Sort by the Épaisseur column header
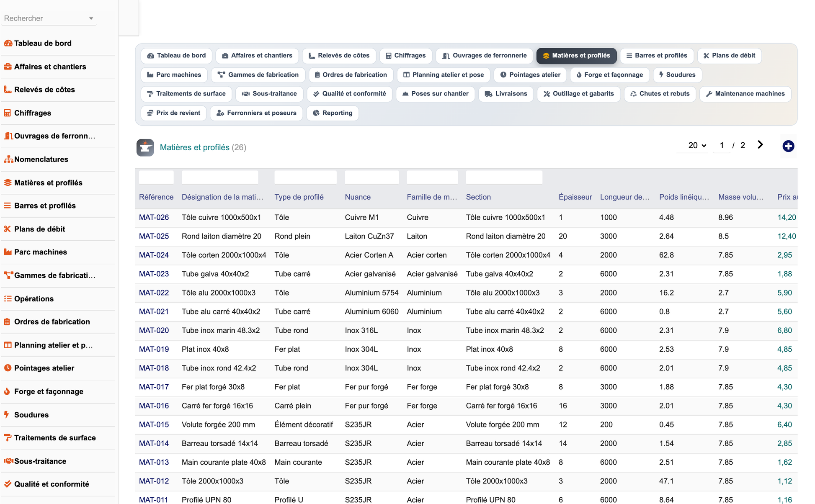815x504 pixels. 575,197
